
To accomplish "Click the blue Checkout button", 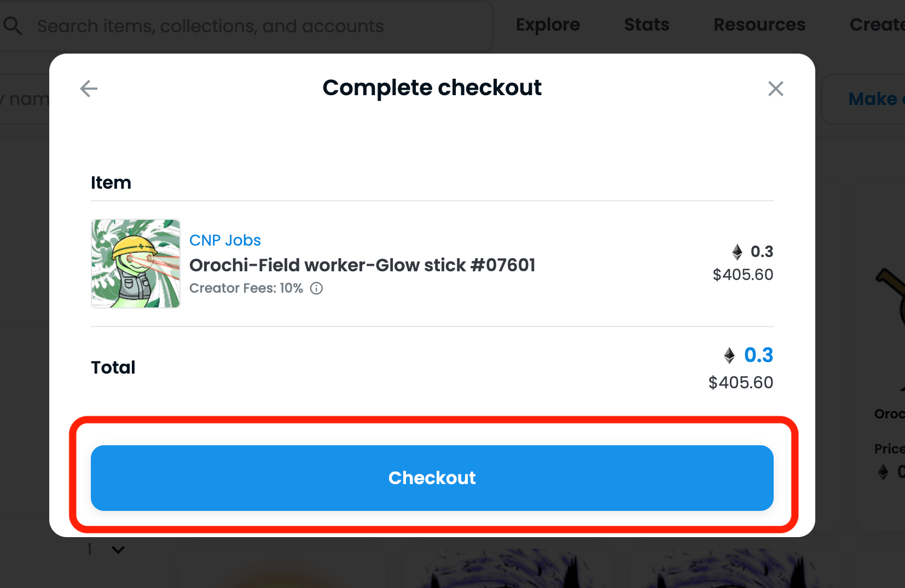I will pos(432,478).
